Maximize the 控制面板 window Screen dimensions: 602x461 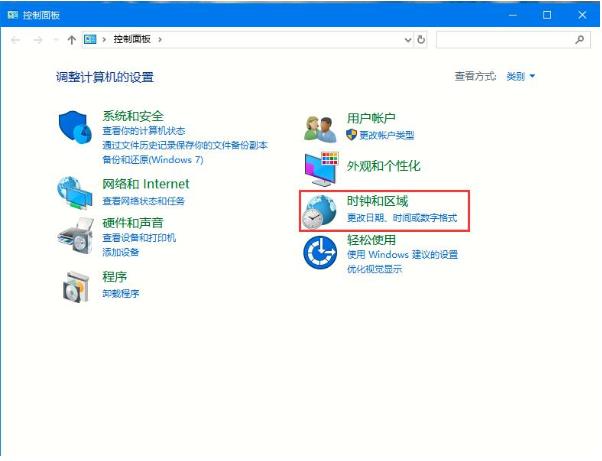click(547, 15)
